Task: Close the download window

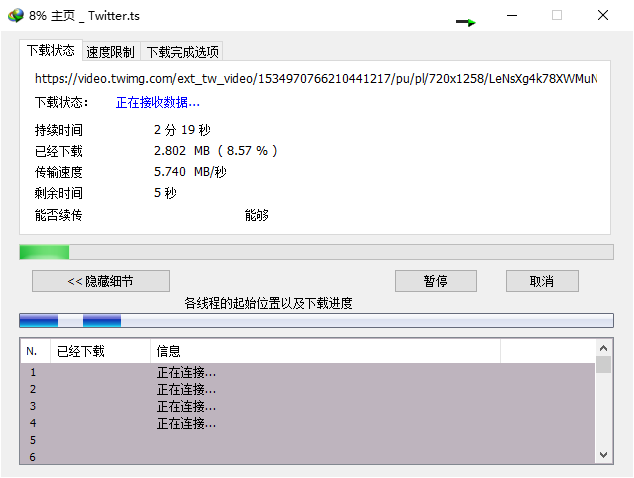Action: tap(602, 15)
